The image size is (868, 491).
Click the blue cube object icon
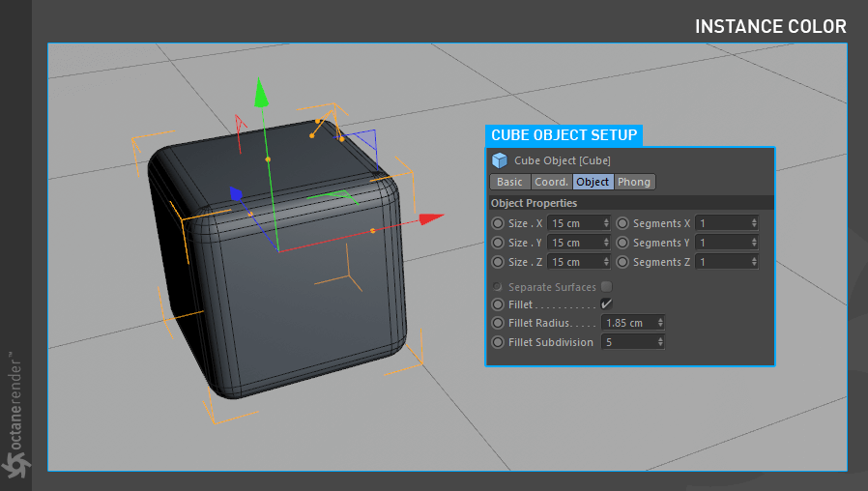500,160
